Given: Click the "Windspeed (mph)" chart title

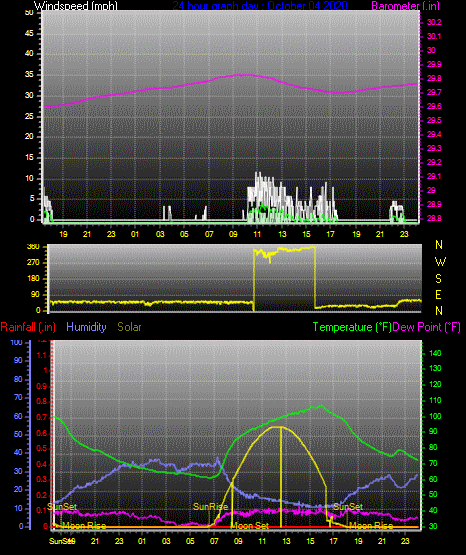Looking at the screenshot, I should pos(76,6).
